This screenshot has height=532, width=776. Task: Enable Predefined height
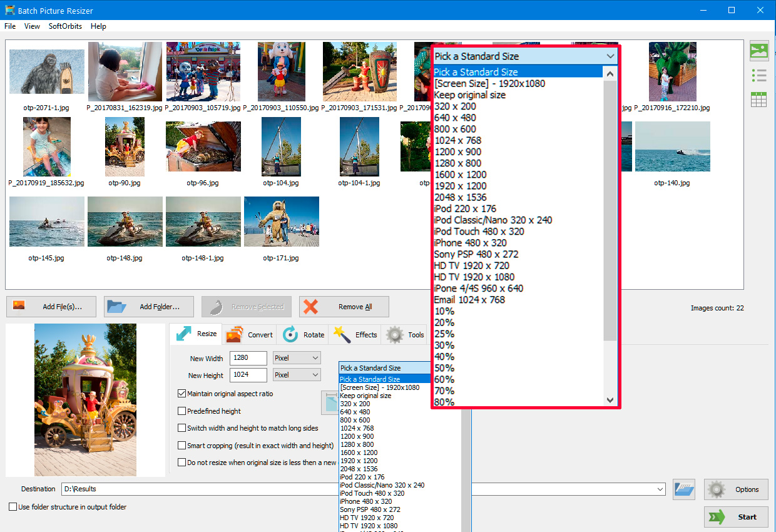pos(181,411)
